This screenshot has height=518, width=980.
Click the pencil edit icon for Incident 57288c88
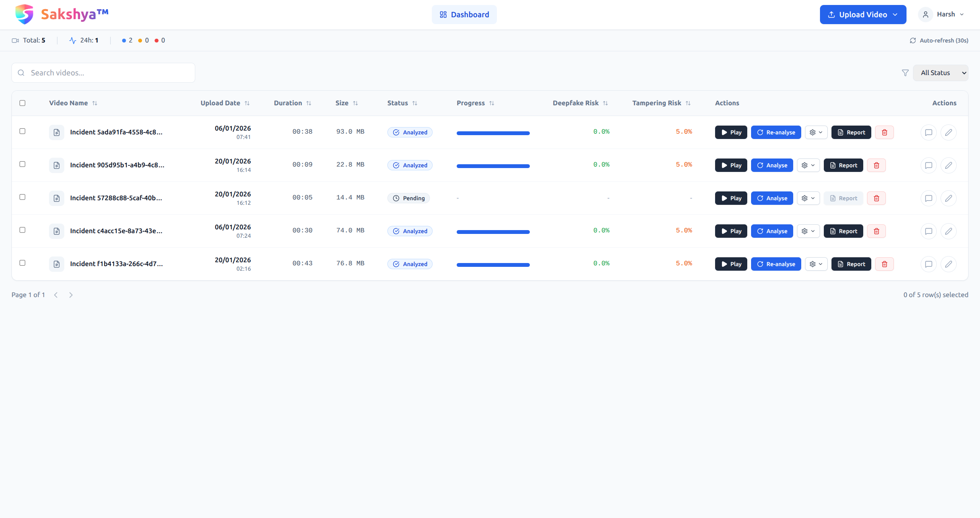click(x=948, y=198)
